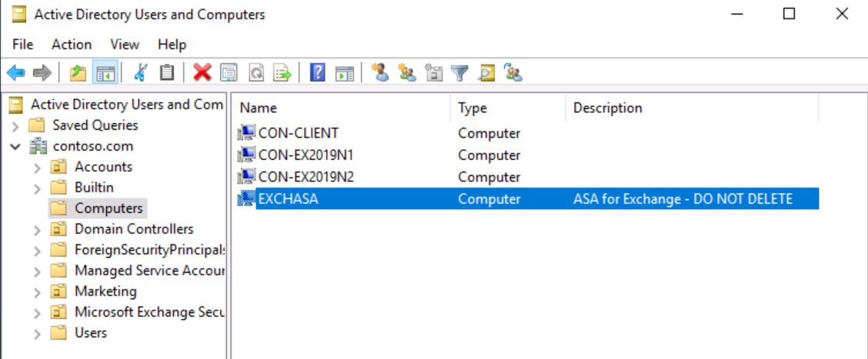This screenshot has height=359, width=868.
Task: Create a new group via toolbar icon
Action: [x=407, y=72]
